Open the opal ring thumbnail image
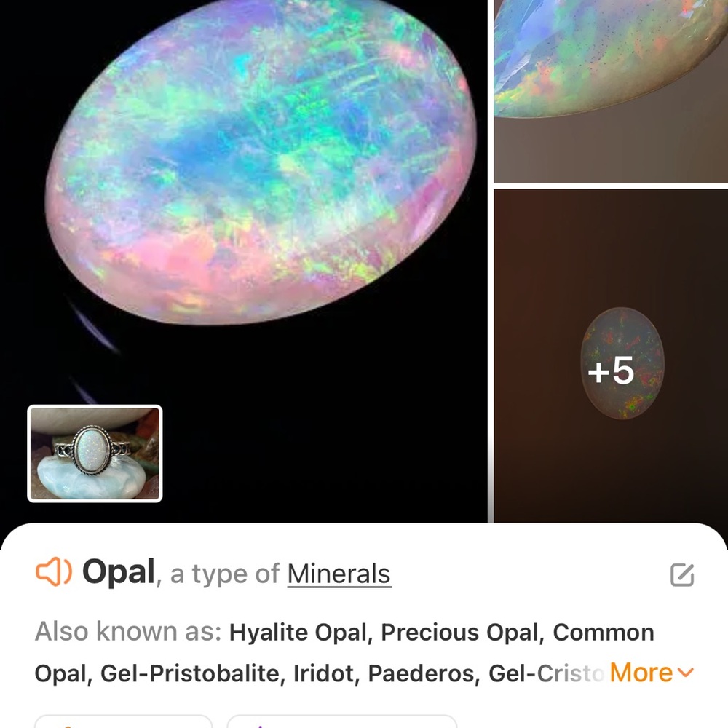 pyautogui.click(x=93, y=454)
